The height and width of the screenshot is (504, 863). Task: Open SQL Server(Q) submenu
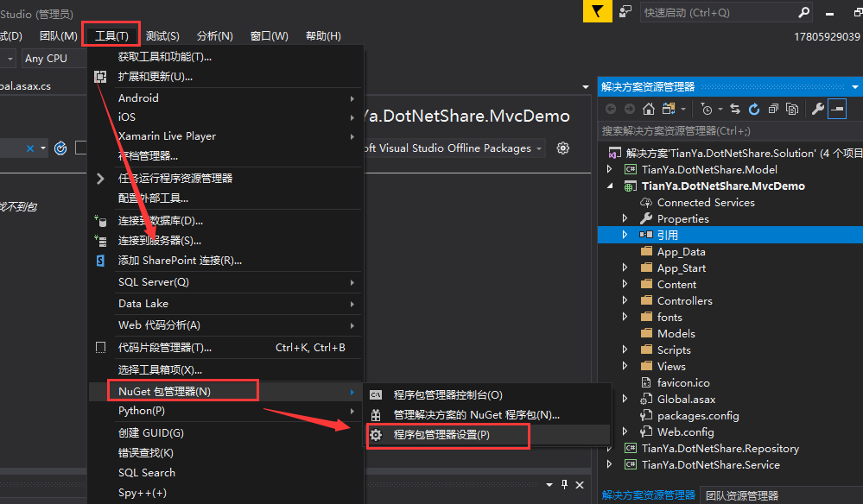pyautogui.click(x=225, y=282)
